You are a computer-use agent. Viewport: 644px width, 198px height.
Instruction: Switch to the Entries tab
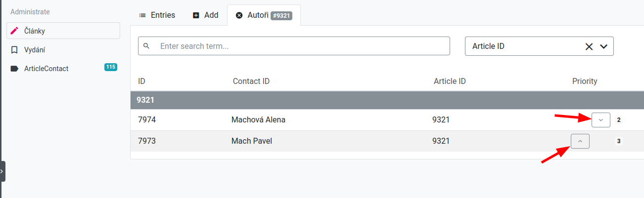pos(157,15)
